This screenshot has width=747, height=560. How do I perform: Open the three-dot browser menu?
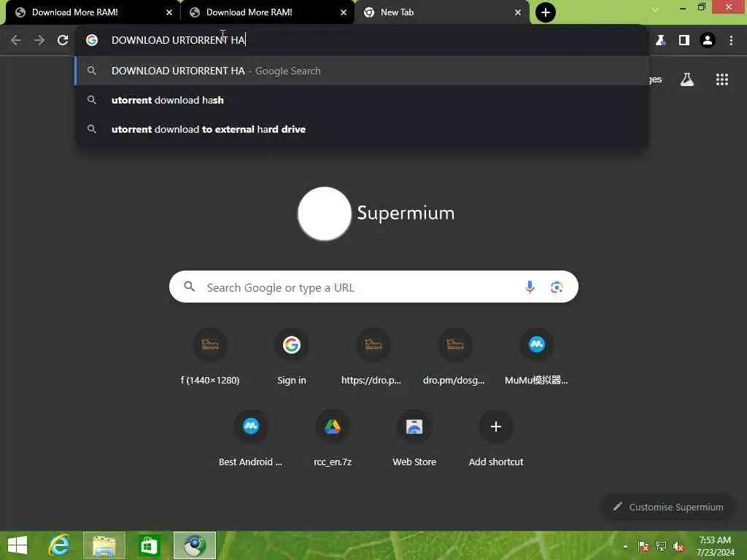731,40
